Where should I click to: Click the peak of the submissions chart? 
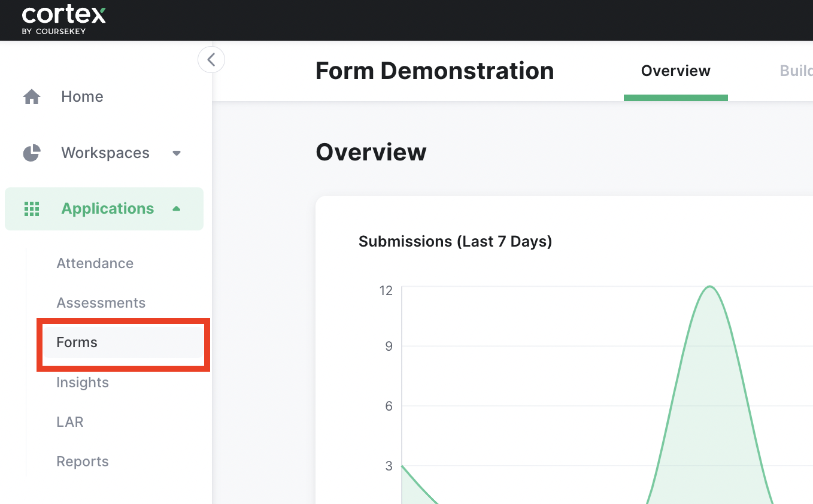710,287
